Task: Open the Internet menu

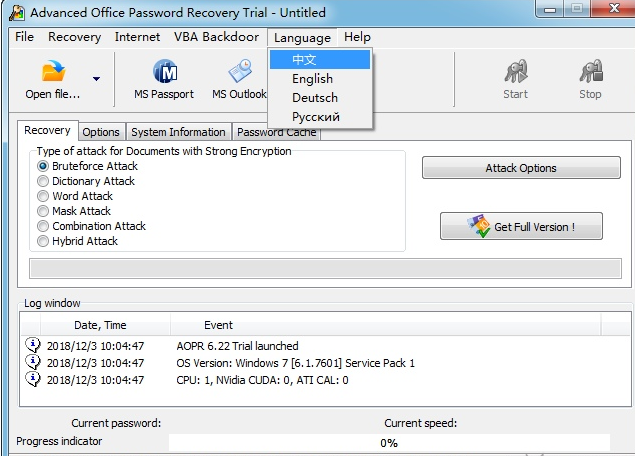Action: tap(137, 37)
